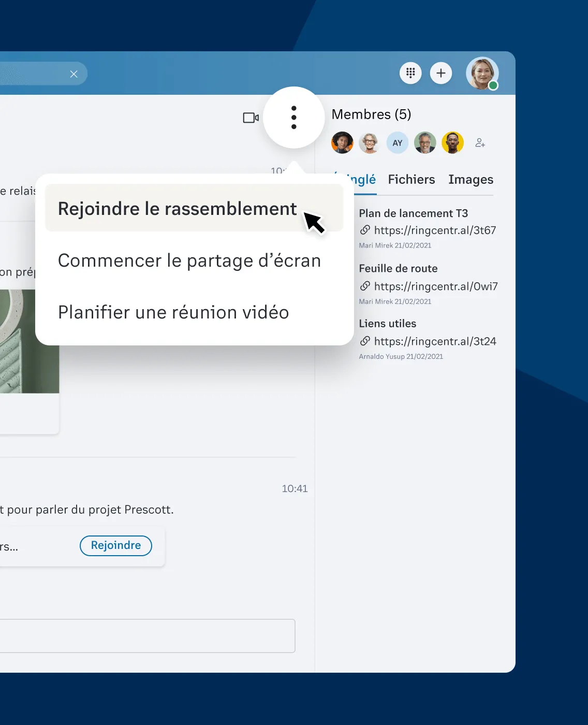The height and width of the screenshot is (725, 588).
Task: Open the dial pad icon
Action: click(410, 73)
